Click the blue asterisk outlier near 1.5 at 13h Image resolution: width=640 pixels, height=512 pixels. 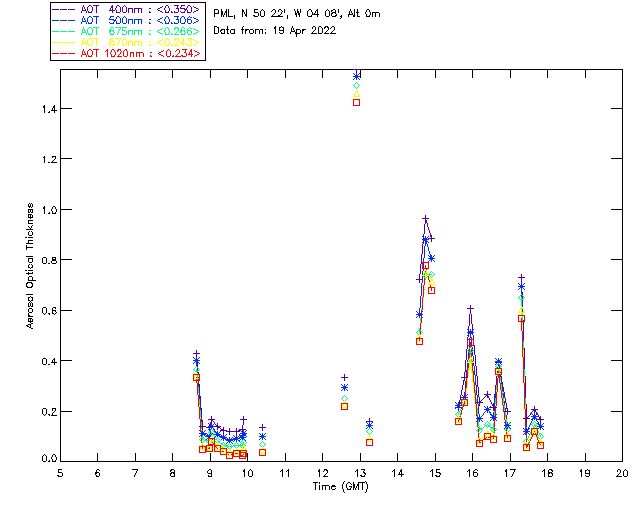pos(357,76)
